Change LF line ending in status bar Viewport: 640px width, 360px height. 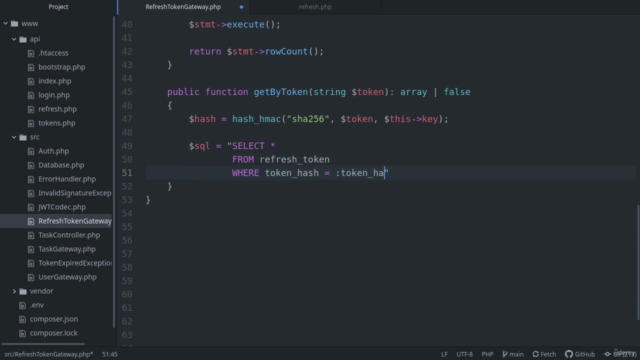tap(444, 354)
